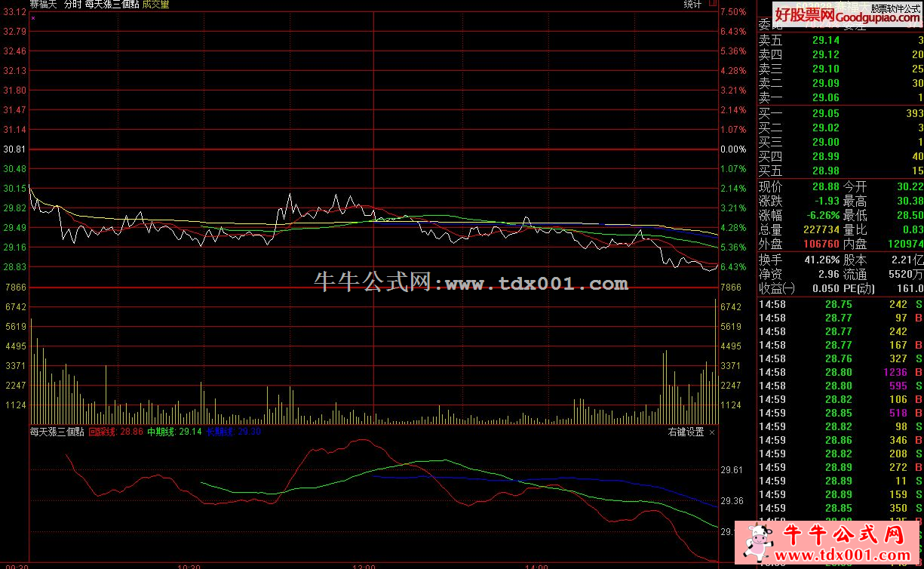Select the 卖四 ask row at 29.12
This screenshot has height=569, width=924.
pyautogui.click(x=840, y=55)
